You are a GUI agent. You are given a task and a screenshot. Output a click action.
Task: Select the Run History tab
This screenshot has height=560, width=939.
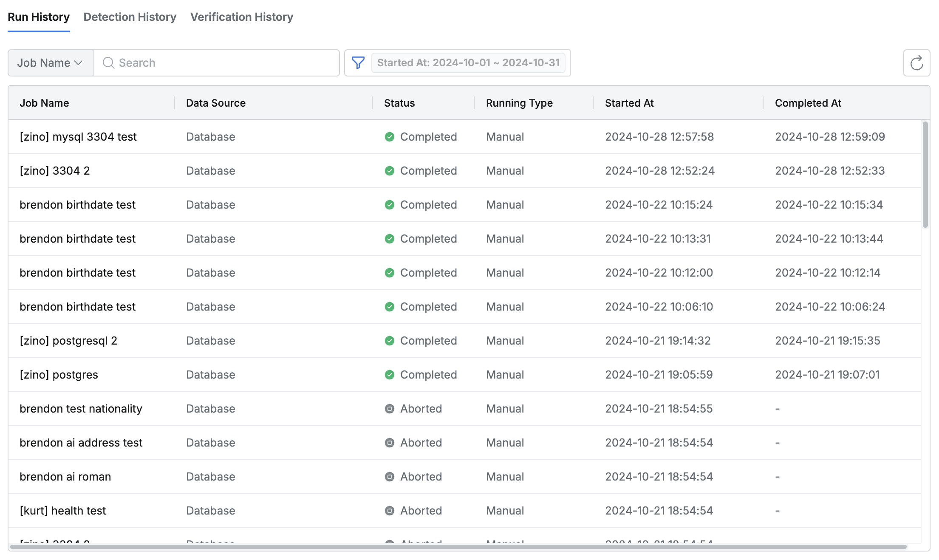point(39,17)
